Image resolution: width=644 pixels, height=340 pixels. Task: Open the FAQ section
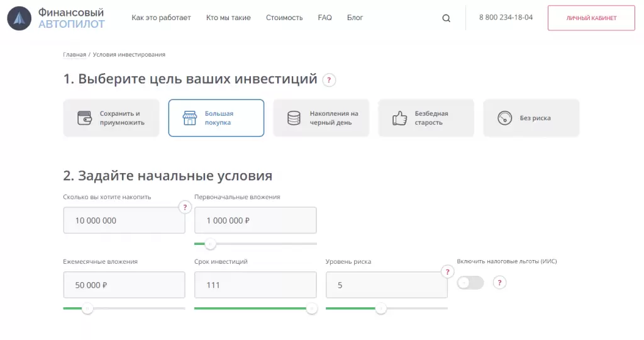(325, 18)
